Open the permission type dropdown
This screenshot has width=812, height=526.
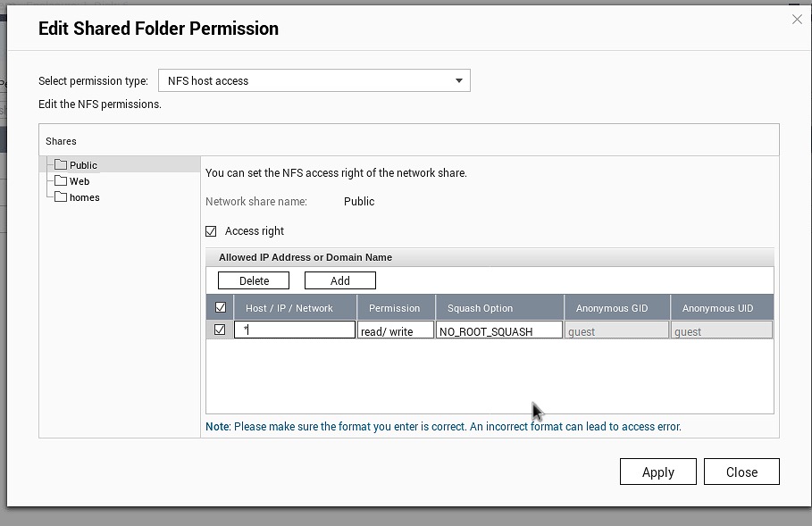[314, 80]
